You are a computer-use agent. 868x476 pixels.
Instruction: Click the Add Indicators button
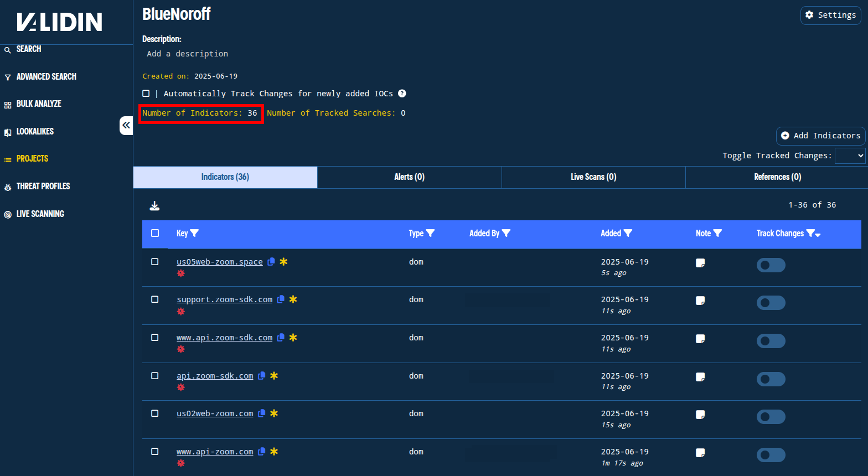tap(820, 136)
